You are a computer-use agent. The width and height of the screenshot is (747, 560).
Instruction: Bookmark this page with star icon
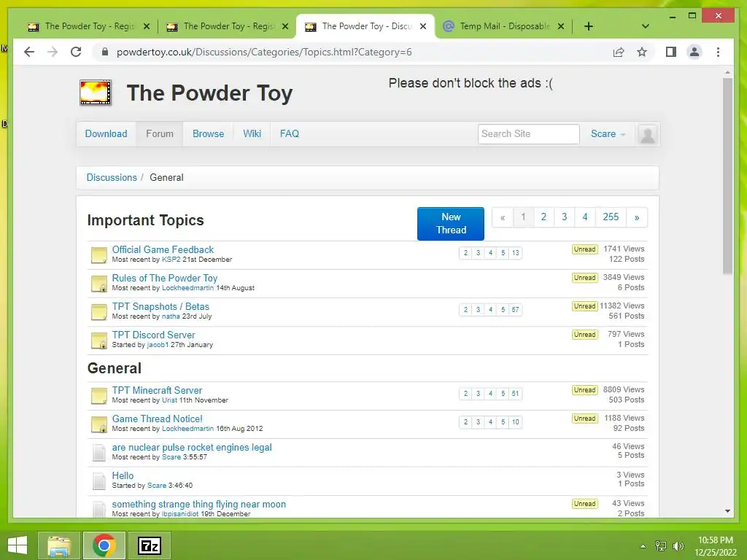pos(642,52)
